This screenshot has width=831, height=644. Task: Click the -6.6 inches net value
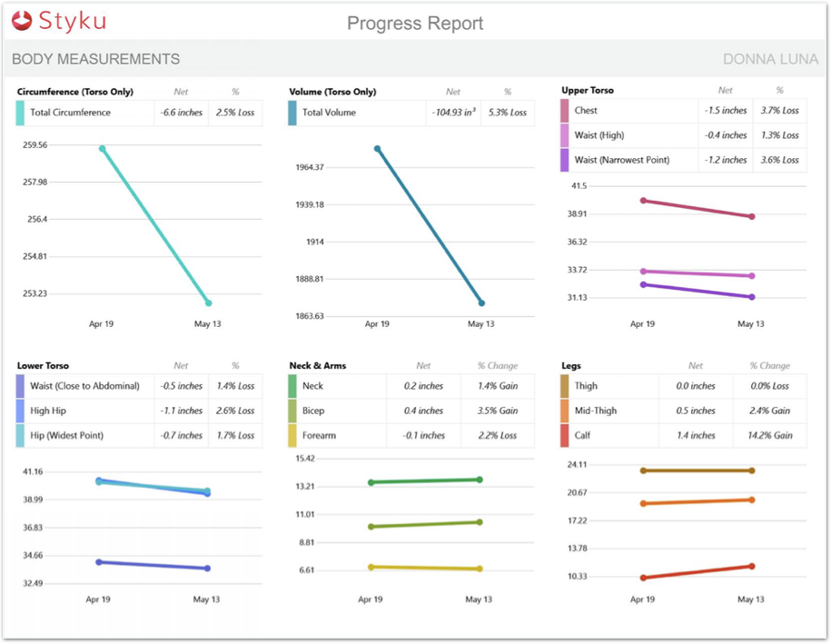pyautogui.click(x=182, y=113)
